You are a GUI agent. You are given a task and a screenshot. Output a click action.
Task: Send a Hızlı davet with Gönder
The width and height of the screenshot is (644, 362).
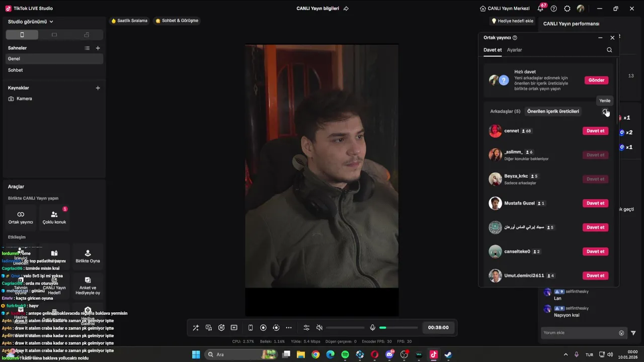(x=596, y=80)
